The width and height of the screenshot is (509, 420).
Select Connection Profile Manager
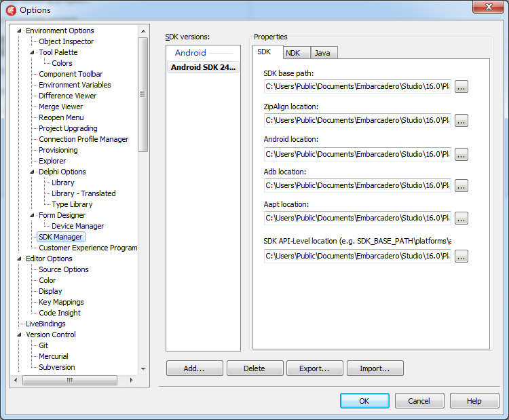(83, 139)
